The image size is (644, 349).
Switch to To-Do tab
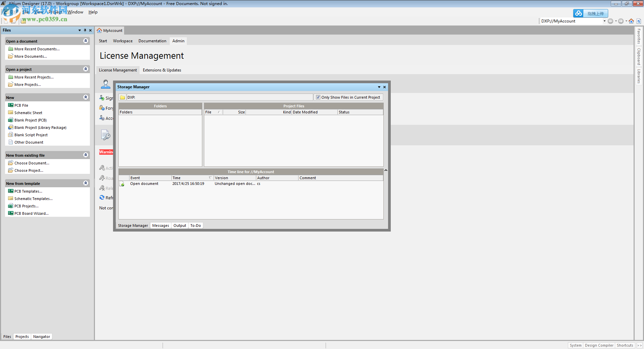tap(196, 226)
